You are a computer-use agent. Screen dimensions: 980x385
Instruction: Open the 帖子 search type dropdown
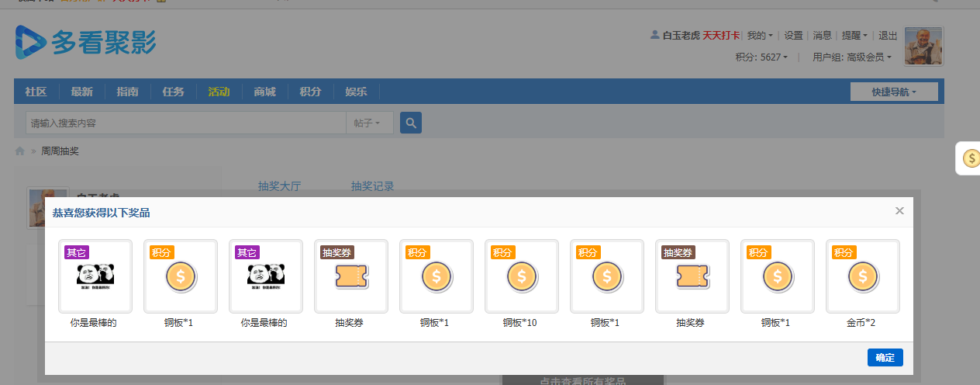coord(367,123)
